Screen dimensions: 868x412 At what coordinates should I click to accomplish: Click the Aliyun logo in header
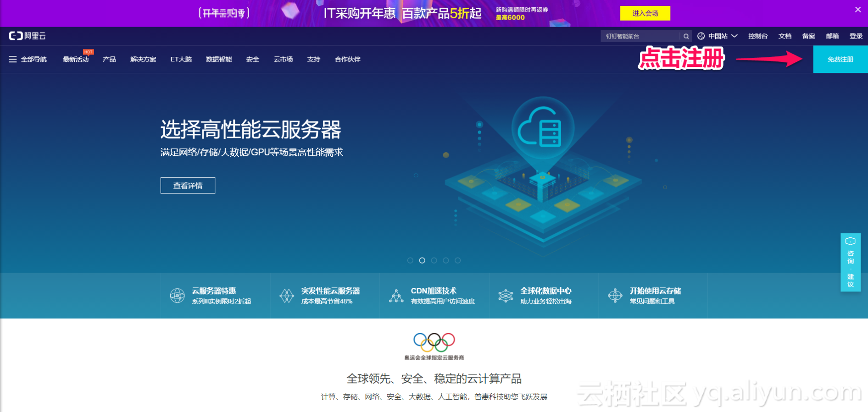(x=28, y=36)
